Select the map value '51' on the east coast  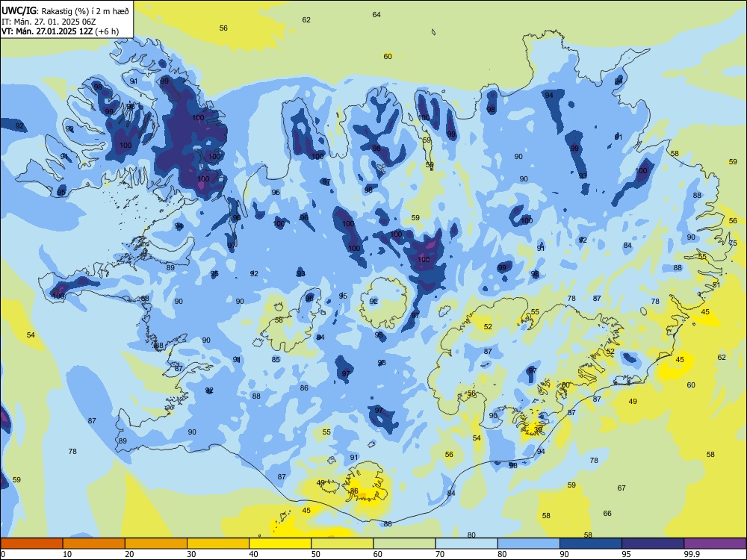pyautogui.click(x=716, y=284)
